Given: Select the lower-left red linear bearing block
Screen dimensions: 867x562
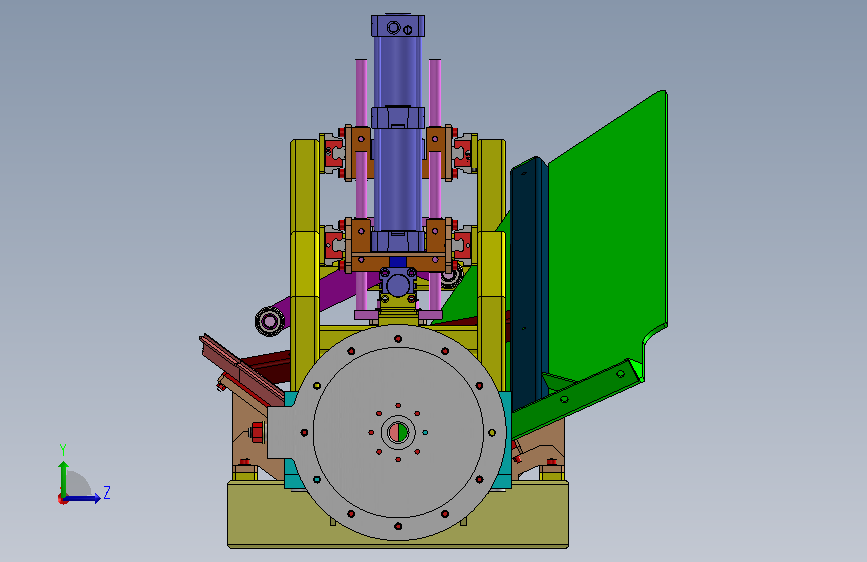Looking at the screenshot, I should pos(334,245).
